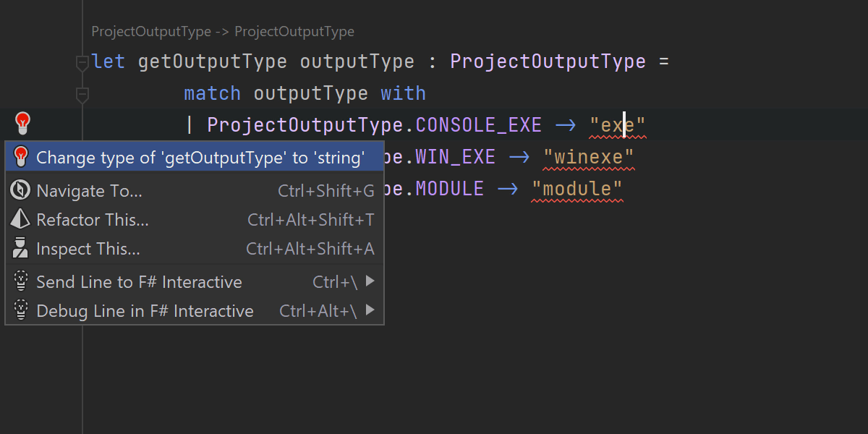Click the Refactor This pyramid icon
Image resolution: width=868 pixels, height=434 pixels.
20,219
